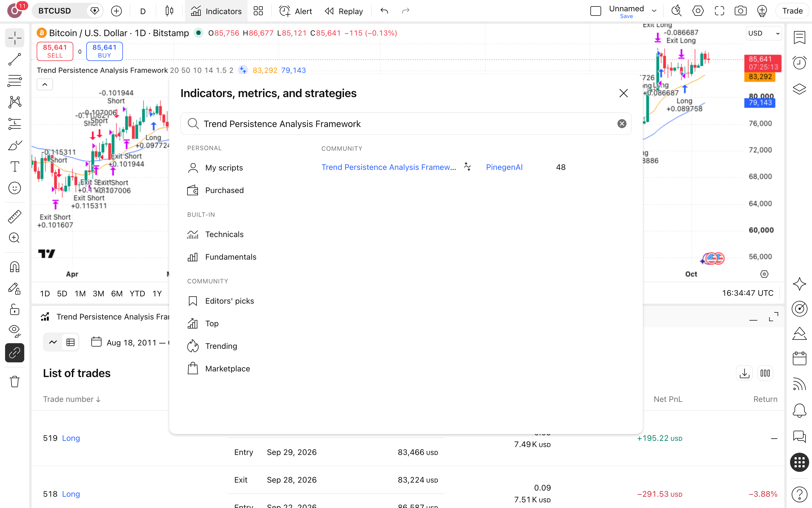Click the zoom in tool
812x508 pixels.
pos(14,238)
